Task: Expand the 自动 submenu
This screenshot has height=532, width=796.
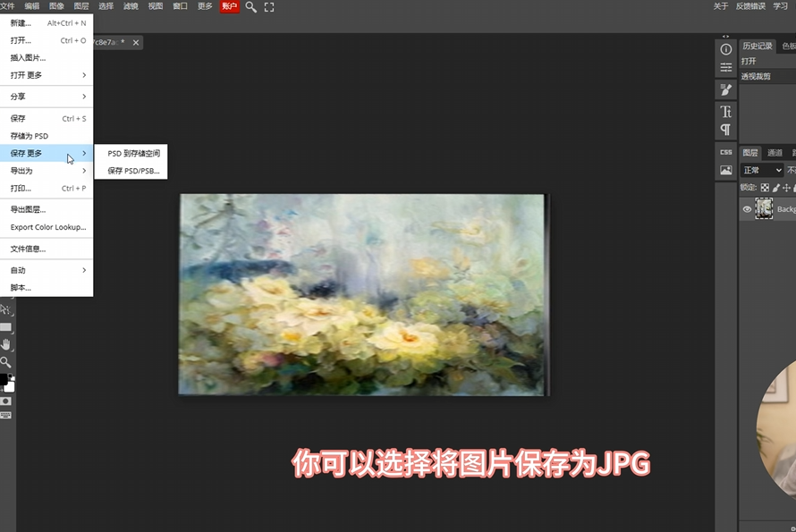Action: point(47,270)
